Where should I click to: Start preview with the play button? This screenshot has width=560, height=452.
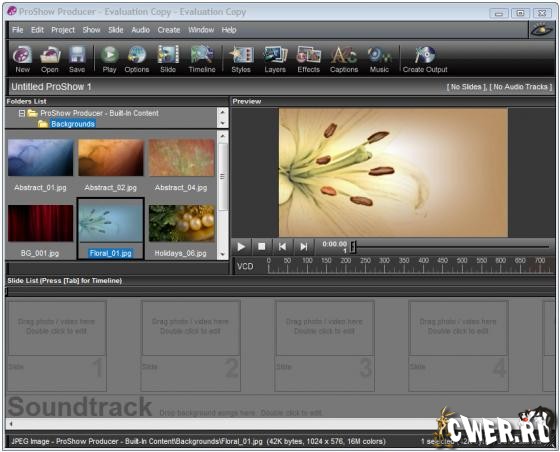pos(241,246)
